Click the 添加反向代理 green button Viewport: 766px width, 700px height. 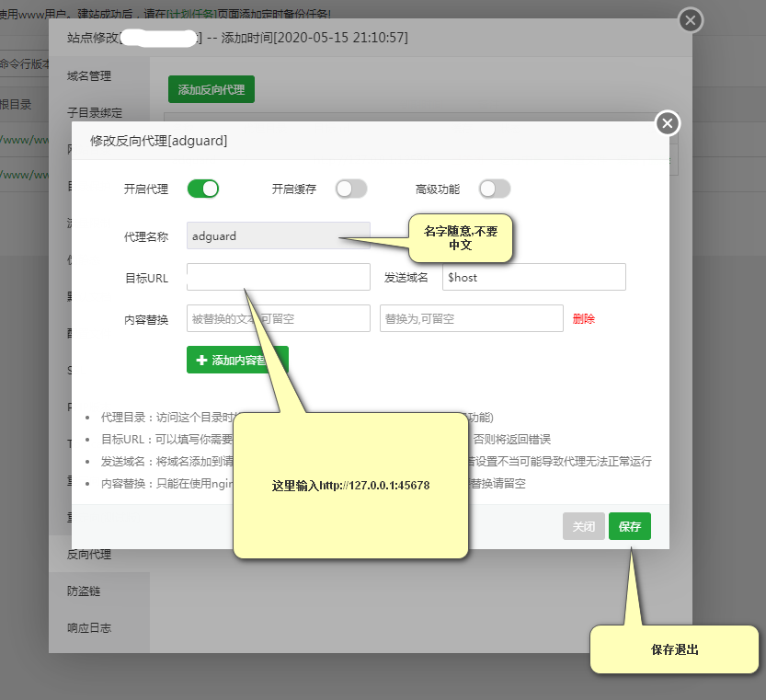tap(212, 90)
